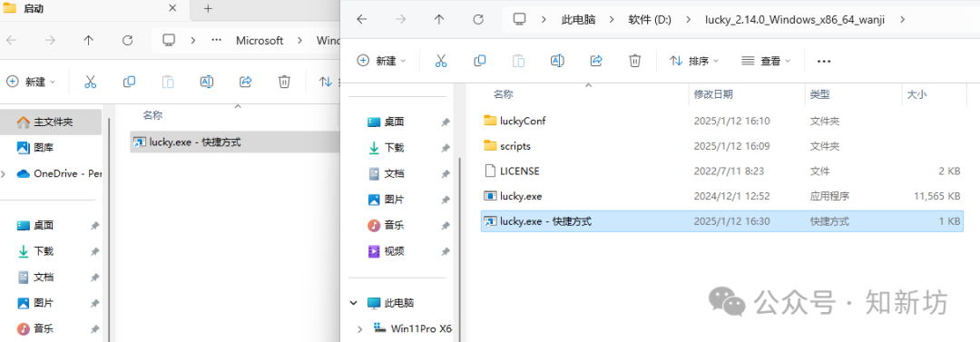
Task: Add a new tab with plus button
Action: click(x=208, y=9)
